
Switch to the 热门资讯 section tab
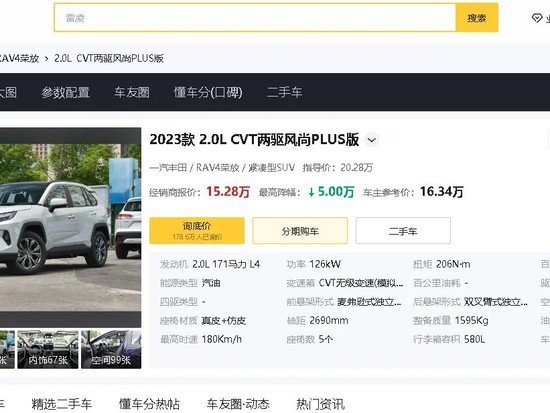point(321,404)
